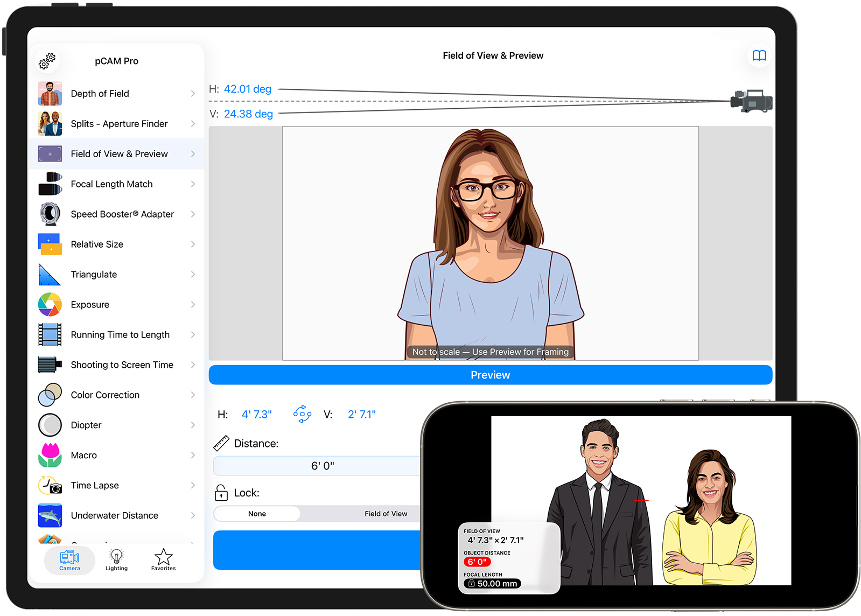Open Diopter menu item
861x616 pixels.
117,425
